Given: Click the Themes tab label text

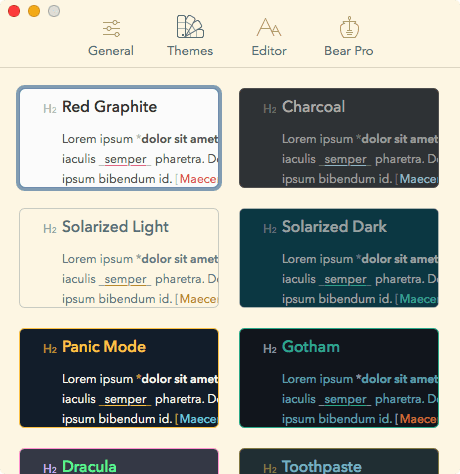Looking at the screenshot, I should 190,51.
